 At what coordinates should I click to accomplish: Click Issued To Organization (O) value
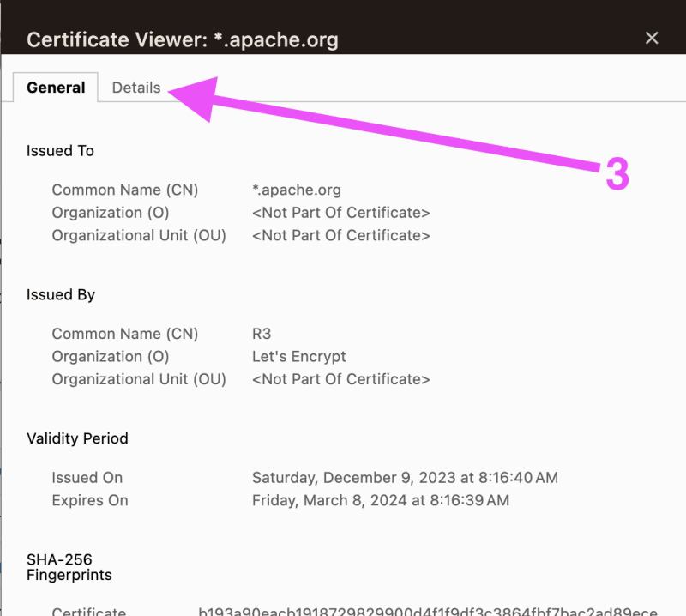pos(341,213)
